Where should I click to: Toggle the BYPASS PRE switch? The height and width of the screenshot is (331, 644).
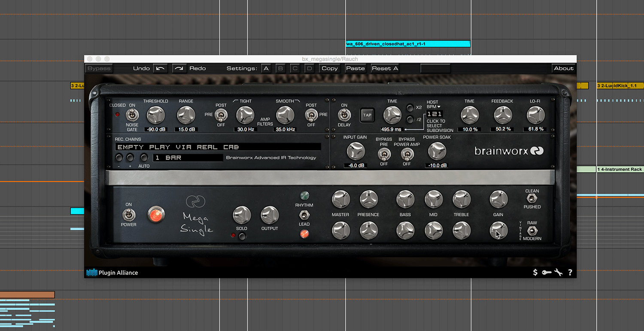point(384,155)
